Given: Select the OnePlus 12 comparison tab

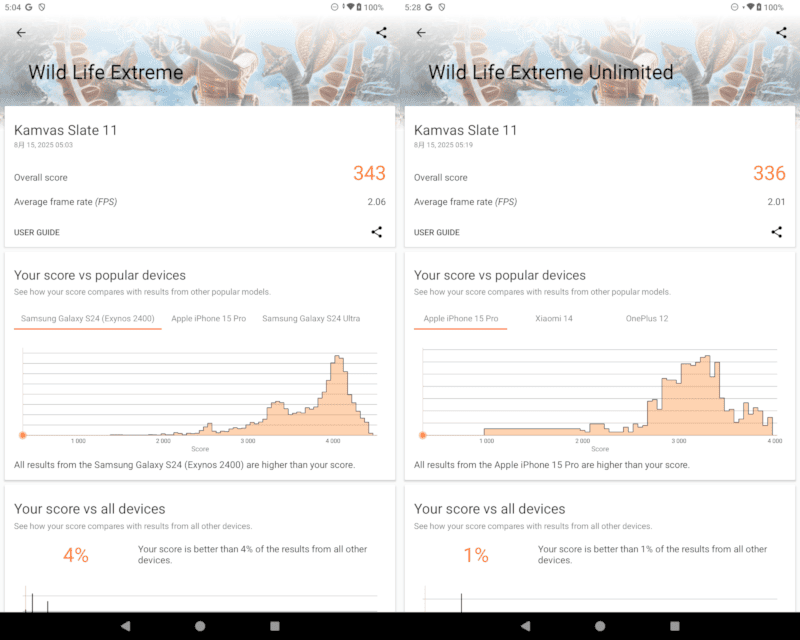Looking at the screenshot, I should coord(646,319).
